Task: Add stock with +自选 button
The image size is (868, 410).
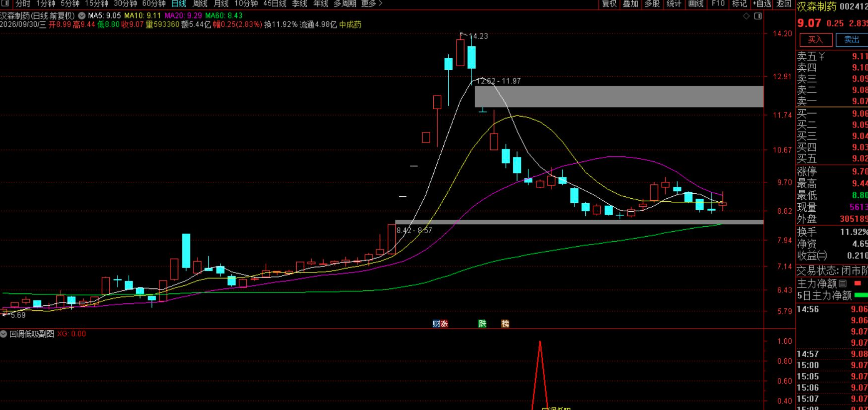Action: pyautogui.click(x=762, y=3)
